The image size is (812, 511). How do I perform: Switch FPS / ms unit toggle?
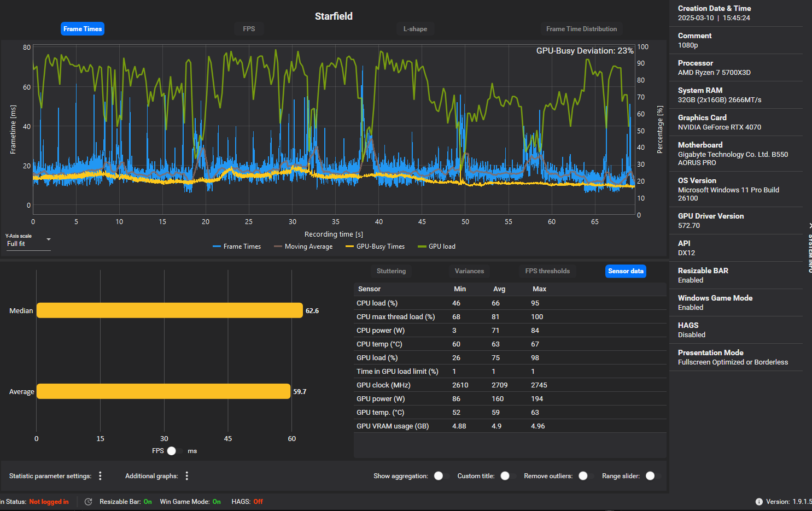coord(175,451)
